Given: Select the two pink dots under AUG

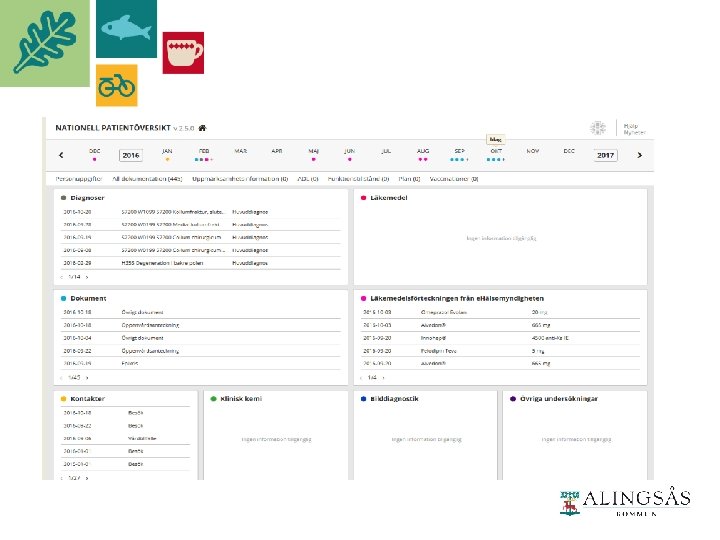Looking at the screenshot, I should tap(423, 160).
